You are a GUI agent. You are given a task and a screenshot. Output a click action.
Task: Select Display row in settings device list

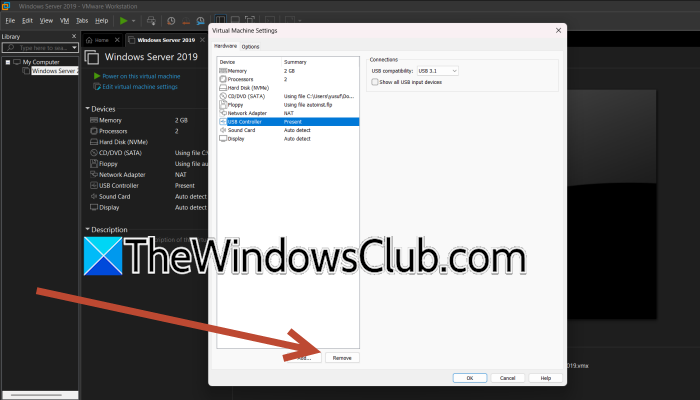point(288,138)
